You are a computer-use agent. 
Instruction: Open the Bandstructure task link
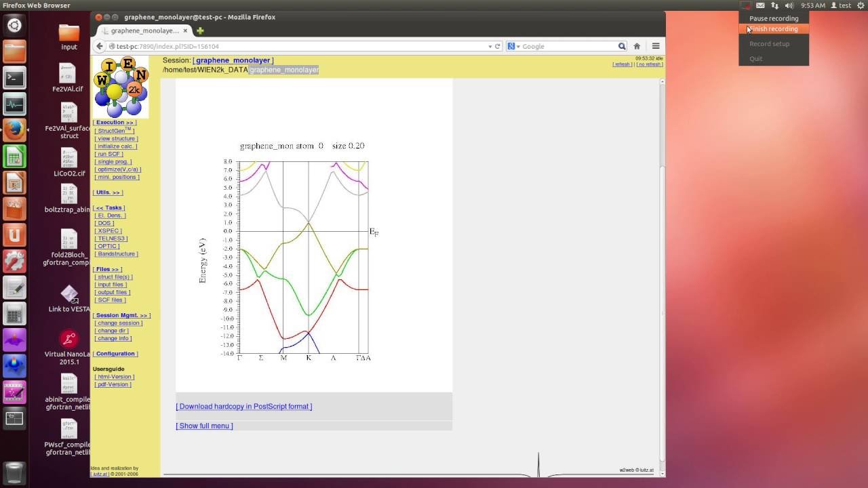point(116,254)
